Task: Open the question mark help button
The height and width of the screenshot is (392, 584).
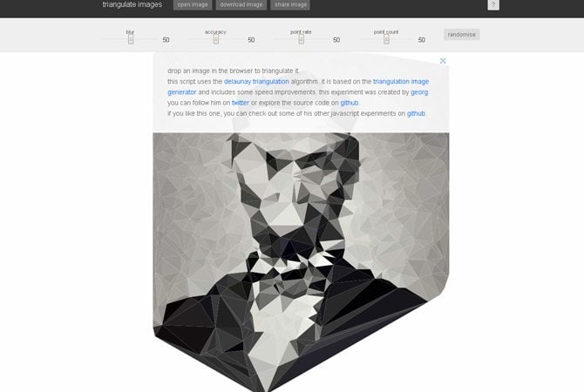Action: coord(493,4)
